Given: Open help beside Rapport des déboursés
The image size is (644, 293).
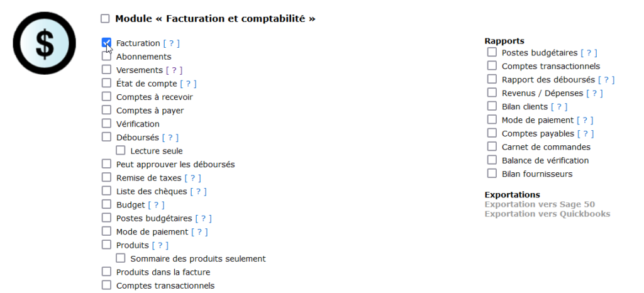Looking at the screenshot, I should (606, 80).
